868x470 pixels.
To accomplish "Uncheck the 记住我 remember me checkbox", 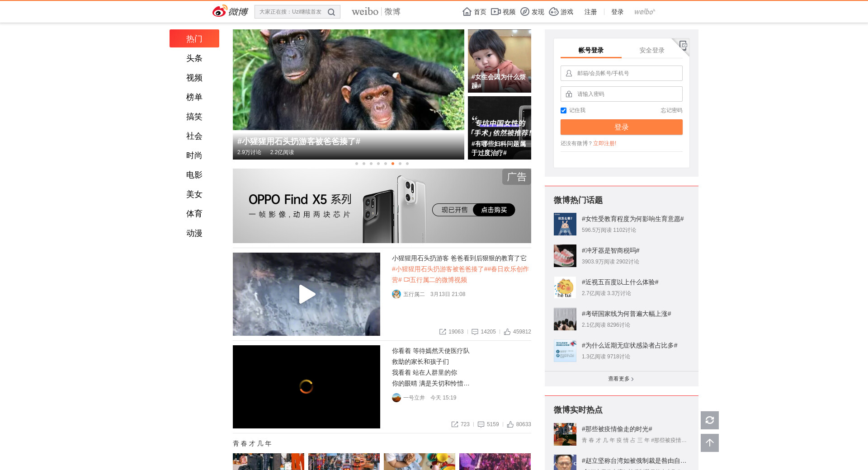I will (563, 111).
